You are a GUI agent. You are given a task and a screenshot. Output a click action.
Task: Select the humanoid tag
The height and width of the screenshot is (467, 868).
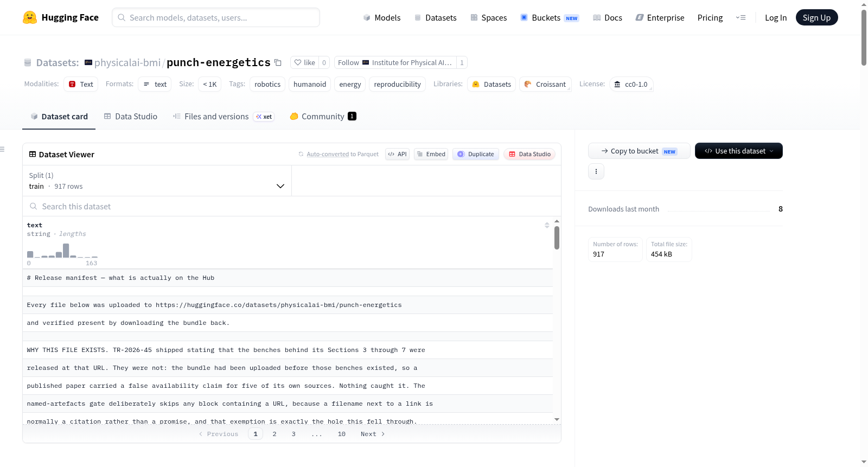coord(310,84)
